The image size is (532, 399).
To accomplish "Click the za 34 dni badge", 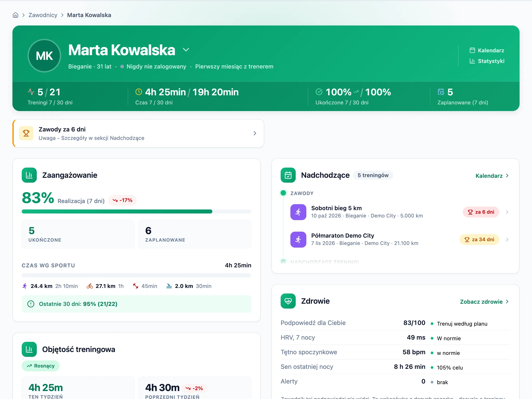I will point(479,240).
